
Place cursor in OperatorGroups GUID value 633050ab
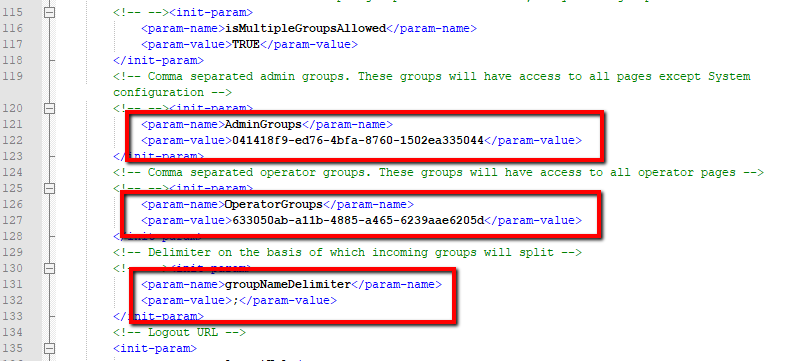tap(358, 220)
